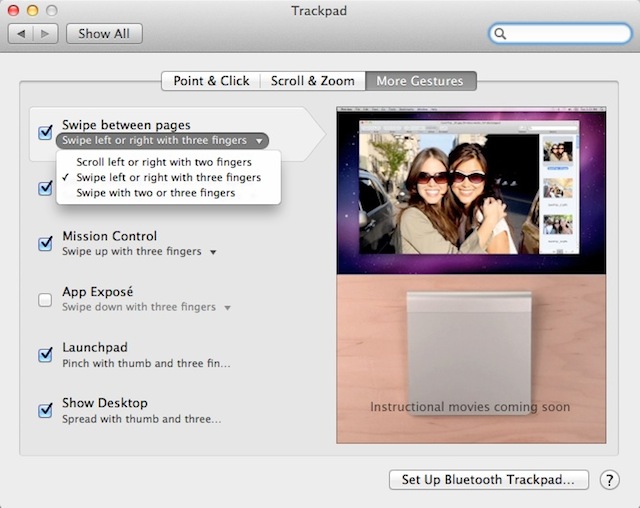Enable the App Exposé checkbox
This screenshot has width=640, height=508.
point(45,299)
